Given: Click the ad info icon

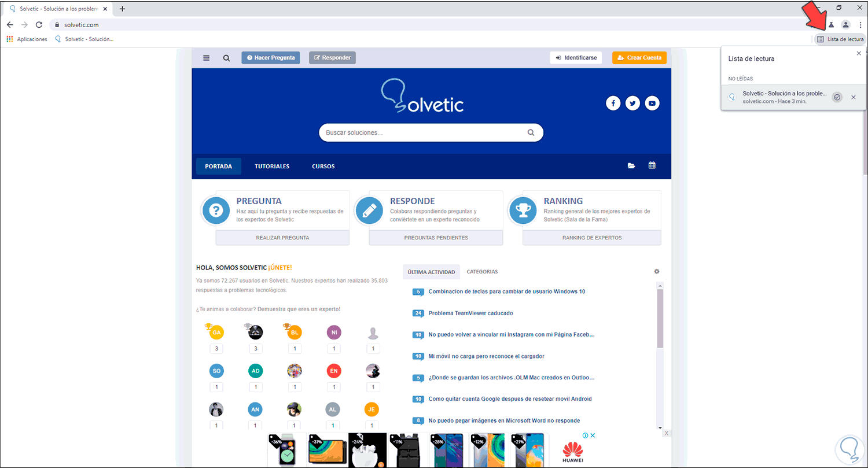Looking at the screenshot, I should (x=586, y=435).
